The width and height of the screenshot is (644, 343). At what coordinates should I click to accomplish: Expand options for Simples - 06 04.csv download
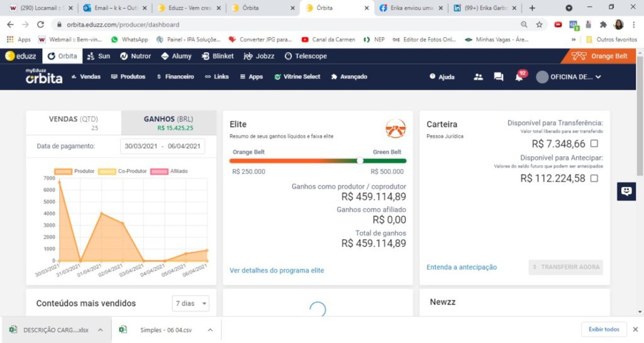[x=210, y=330]
